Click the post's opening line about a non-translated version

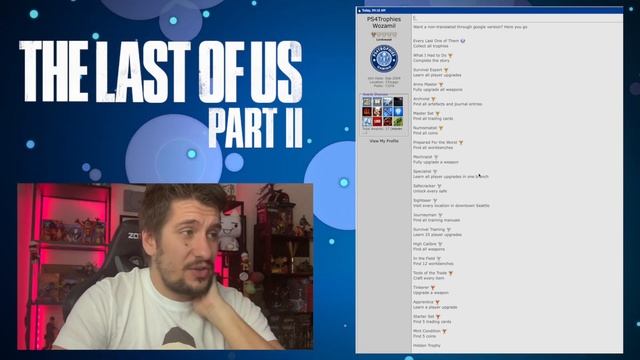pos(470,27)
